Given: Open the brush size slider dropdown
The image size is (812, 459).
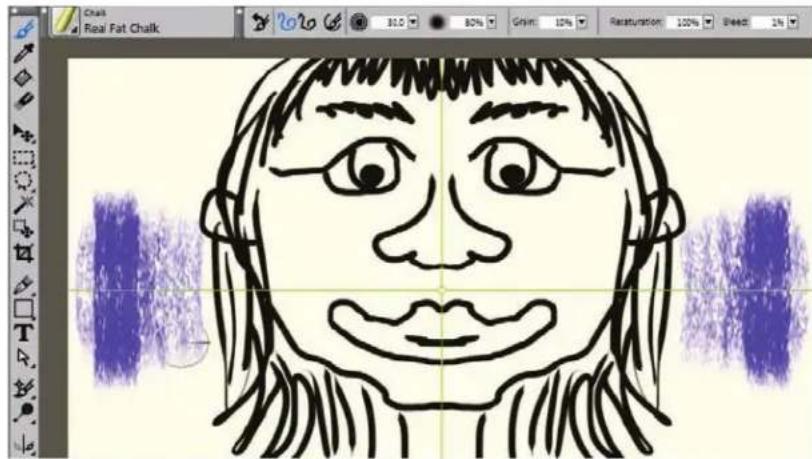Looking at the screenshot, I should point(413,22).
